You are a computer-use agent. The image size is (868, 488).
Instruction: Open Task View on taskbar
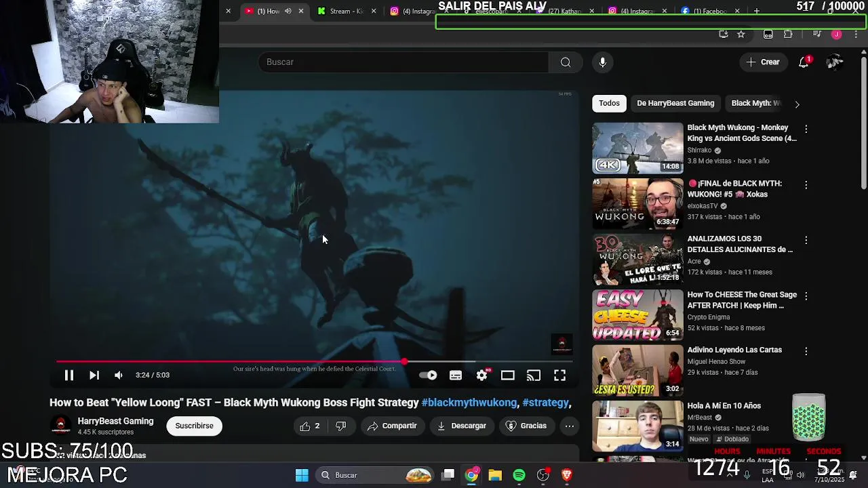pos(448,475)
